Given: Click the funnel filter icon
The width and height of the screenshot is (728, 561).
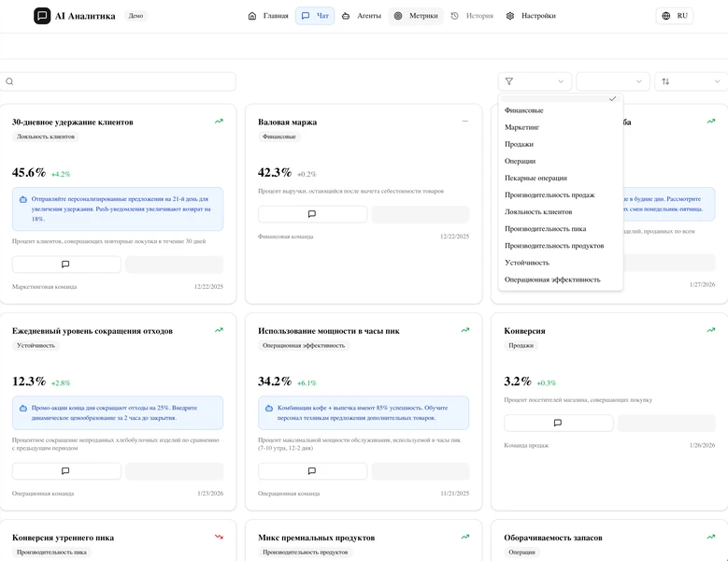Looking at the screenshot, I should point(509,81).
